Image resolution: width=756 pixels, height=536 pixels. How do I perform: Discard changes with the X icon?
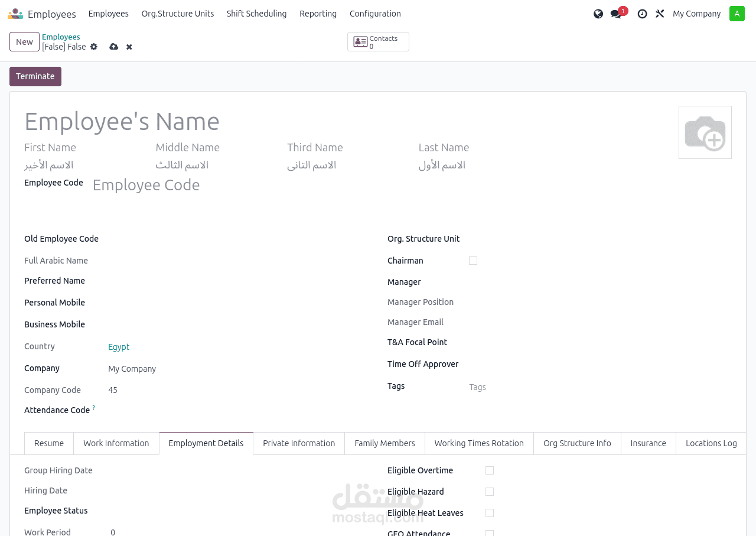tap(128, 46)
